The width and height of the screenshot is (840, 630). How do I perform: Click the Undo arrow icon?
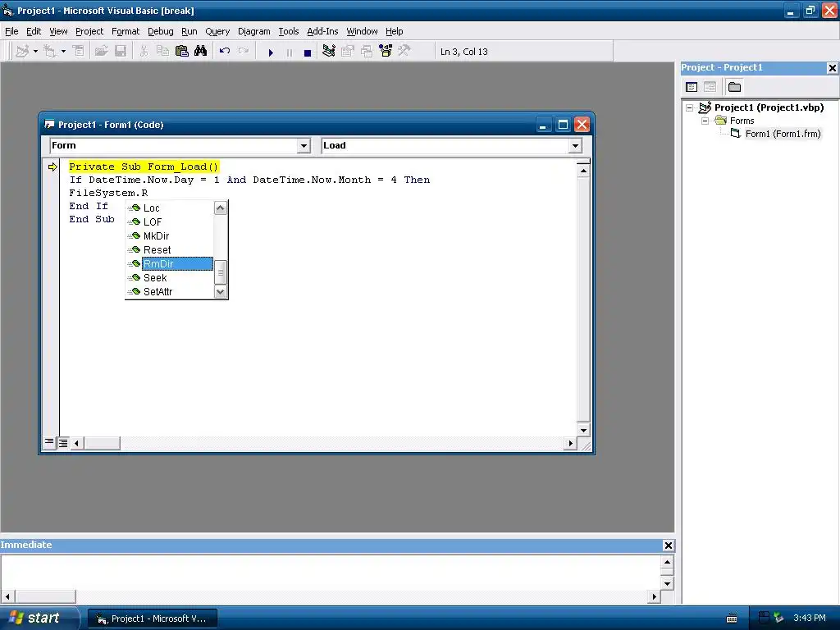click(225, 52)
